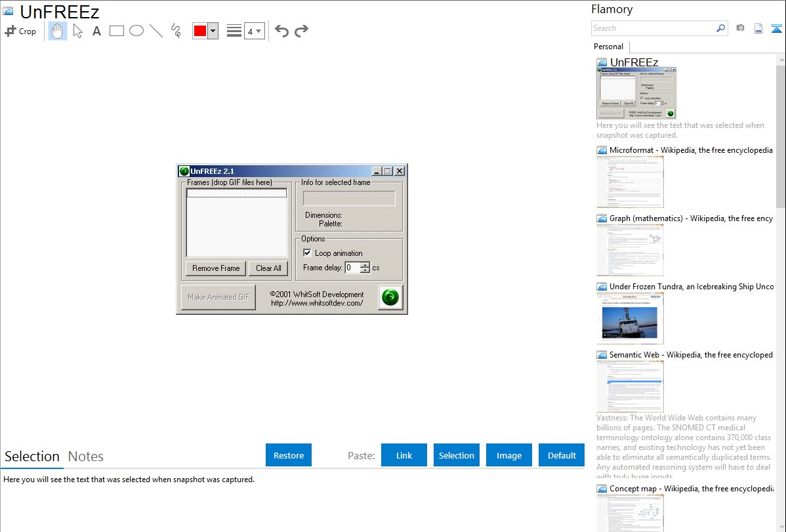This screenshot has height=532, width=786.
Task: Click the red color swatch
Action: (x=200, y=31)
